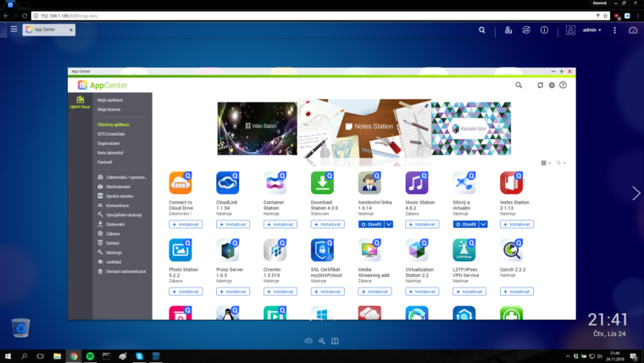Install Connect to Cloud Drive
This screenshot has height=363, width=644.
186,224
